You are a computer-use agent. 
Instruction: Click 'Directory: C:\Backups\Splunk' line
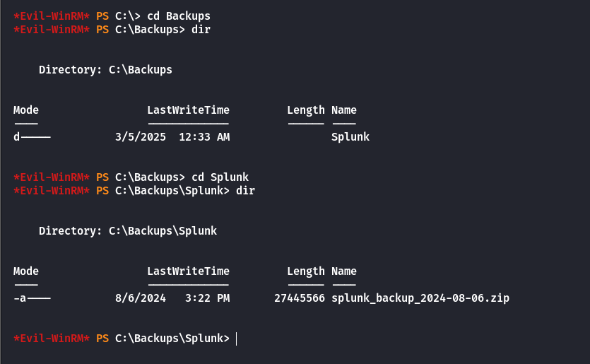[x=128, y=230]
